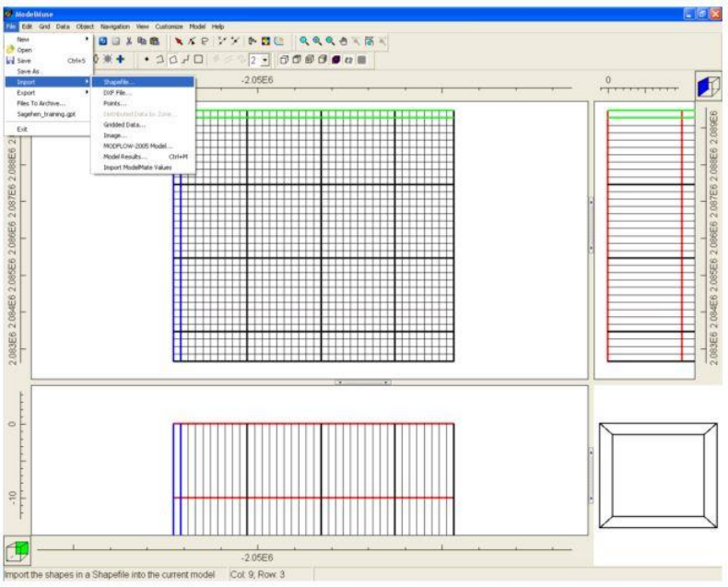Viewport: 728px width, 587px height.
Task: Choose Model Results... import option
Action: [x=143, y=157]
